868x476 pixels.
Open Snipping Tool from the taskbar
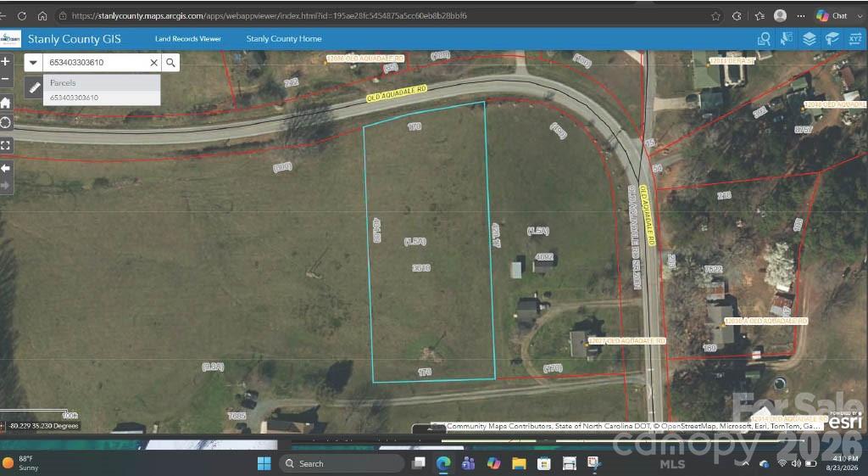click(594, 463)
